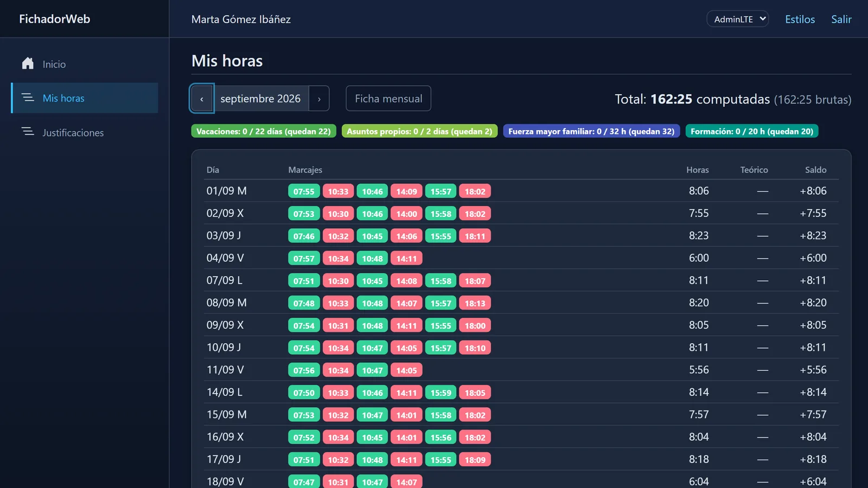Screen dimensions: 868x488
Task: Click the Mis horas list icon
Action: point(28,98)
